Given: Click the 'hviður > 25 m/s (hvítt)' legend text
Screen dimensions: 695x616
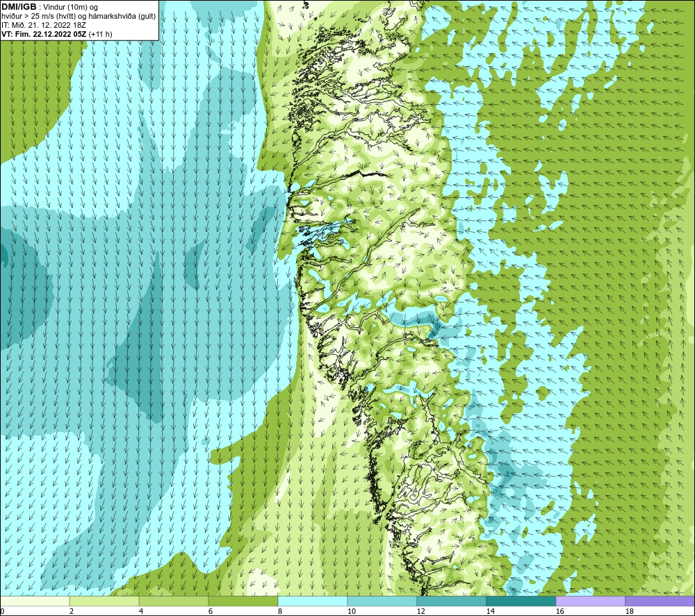Looking at the screenshot, I should coord(38,17).
